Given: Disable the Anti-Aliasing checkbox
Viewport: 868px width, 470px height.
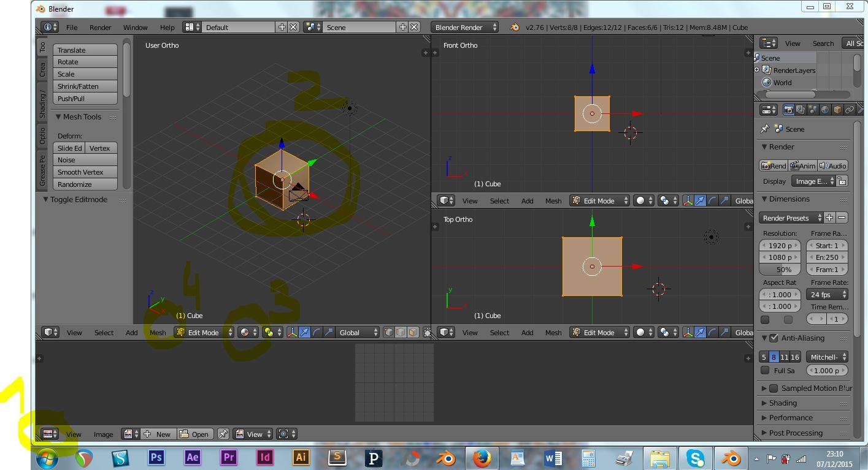Looking at the screenshot, I should (774, 338).
